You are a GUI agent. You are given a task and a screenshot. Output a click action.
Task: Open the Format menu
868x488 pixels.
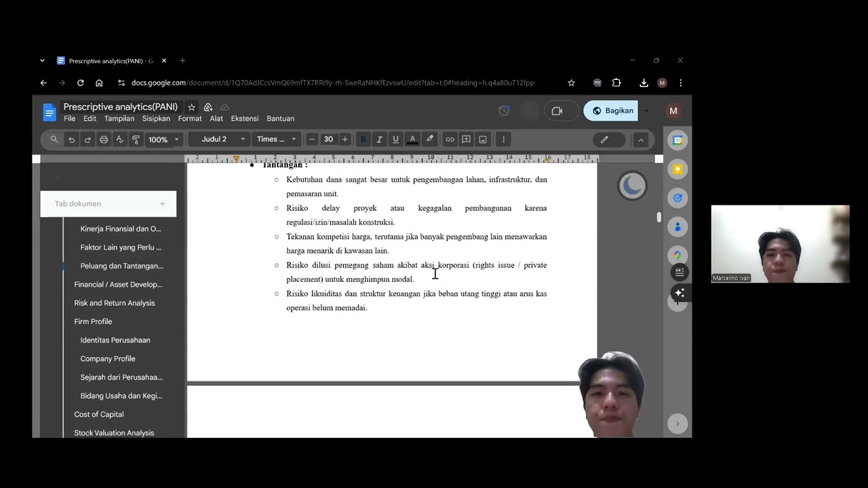190,119
